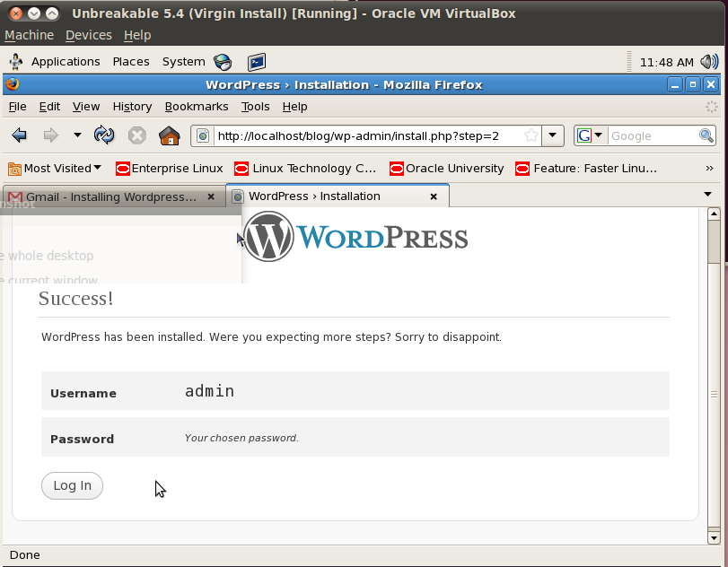Open the Firefox File menu

(x=18, y=107)
